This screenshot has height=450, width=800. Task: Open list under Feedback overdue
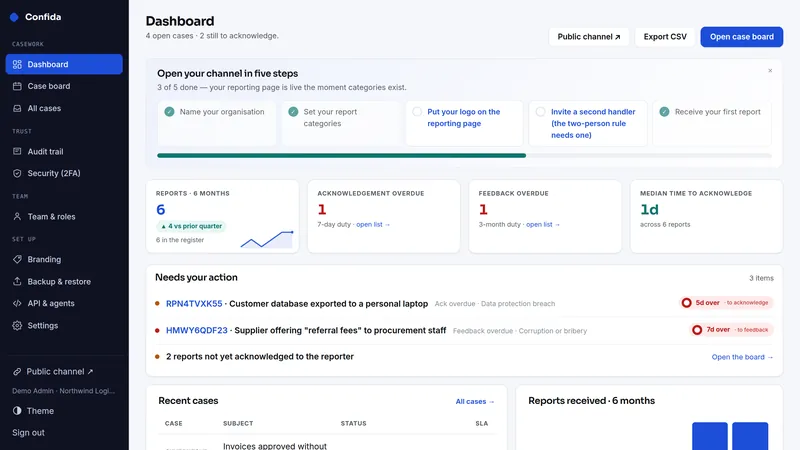pos(543,224)
